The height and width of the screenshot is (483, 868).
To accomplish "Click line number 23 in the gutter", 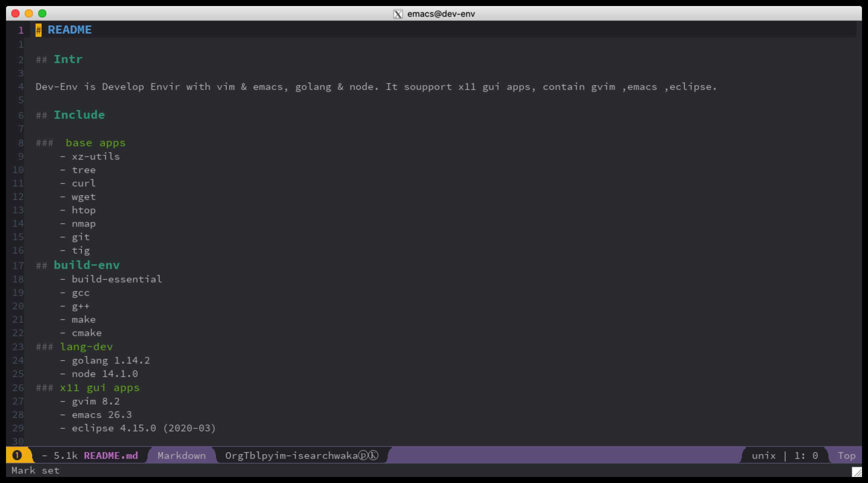I will (18, 347).
